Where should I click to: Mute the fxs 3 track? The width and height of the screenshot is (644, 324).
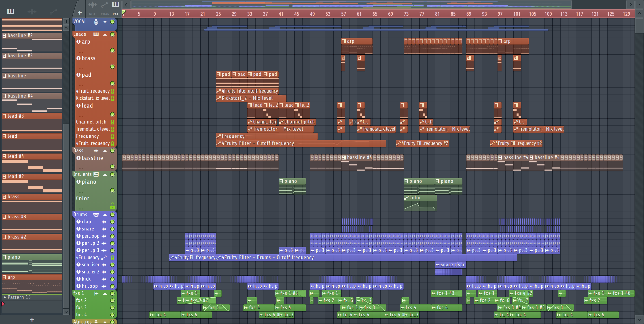(112, 308)
